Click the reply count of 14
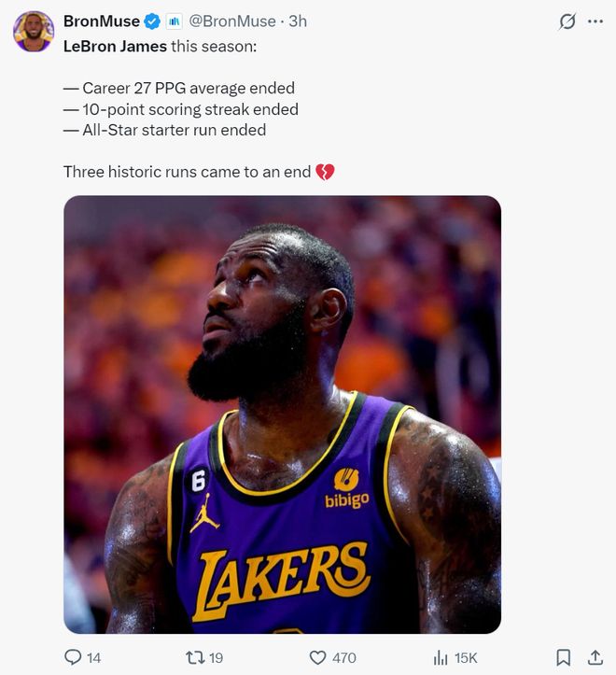This screenshot has width=616, height=675. tap(93, 658)
